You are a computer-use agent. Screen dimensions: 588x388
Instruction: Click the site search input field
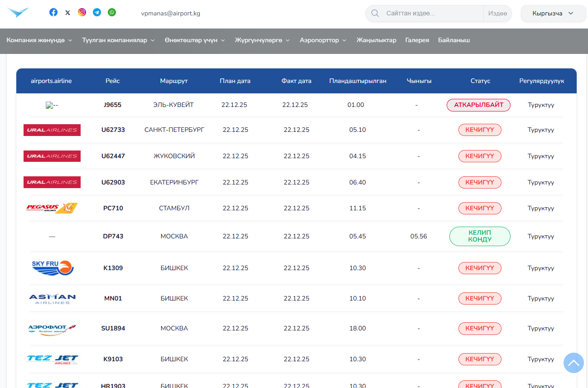[x=433, y=14]
